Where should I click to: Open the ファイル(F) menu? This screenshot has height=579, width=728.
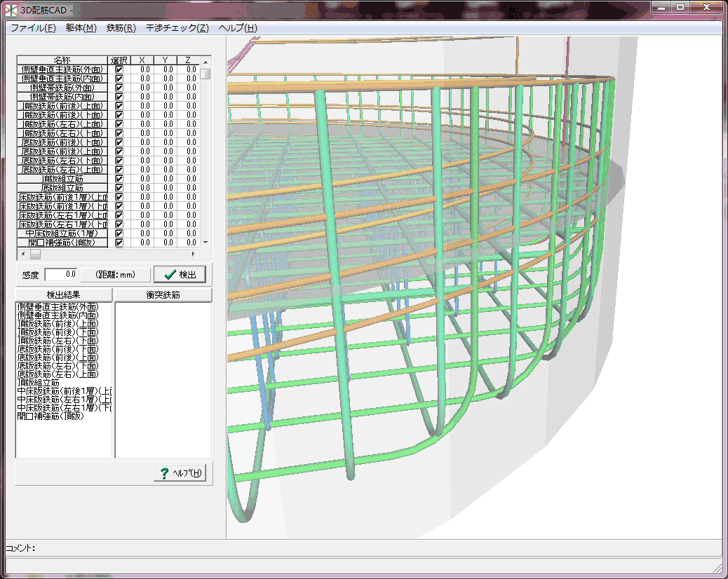coord(33,28)
